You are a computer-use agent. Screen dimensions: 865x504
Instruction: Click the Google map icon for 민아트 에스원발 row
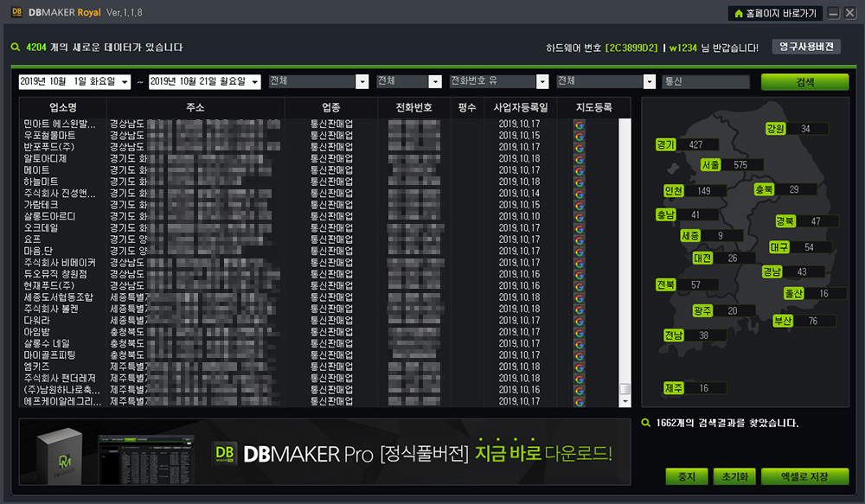[580, 124]
